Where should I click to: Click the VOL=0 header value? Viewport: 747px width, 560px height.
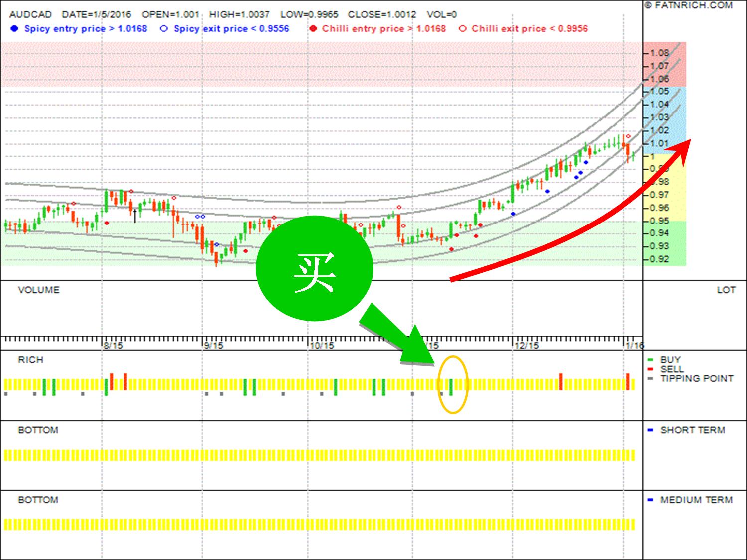tap(442, 14)
